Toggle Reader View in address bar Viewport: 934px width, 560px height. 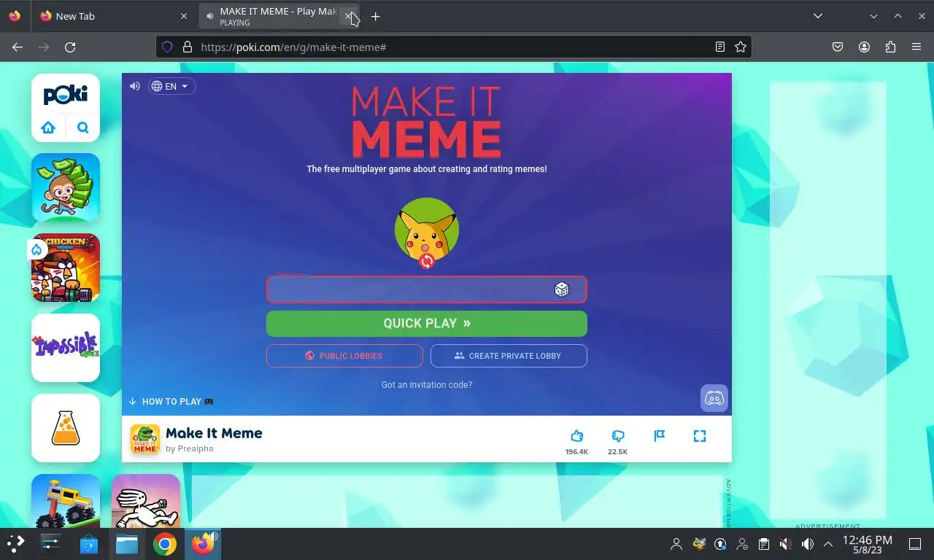720,47
